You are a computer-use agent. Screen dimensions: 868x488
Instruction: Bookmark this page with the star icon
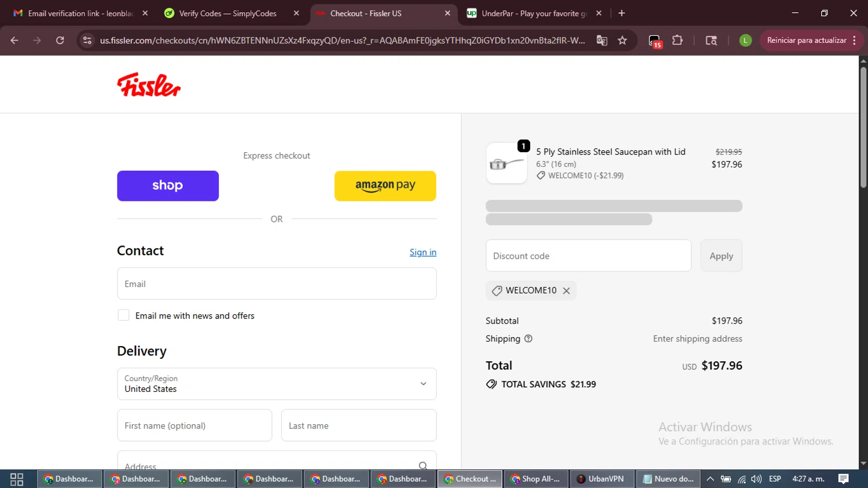pos(623,41)
